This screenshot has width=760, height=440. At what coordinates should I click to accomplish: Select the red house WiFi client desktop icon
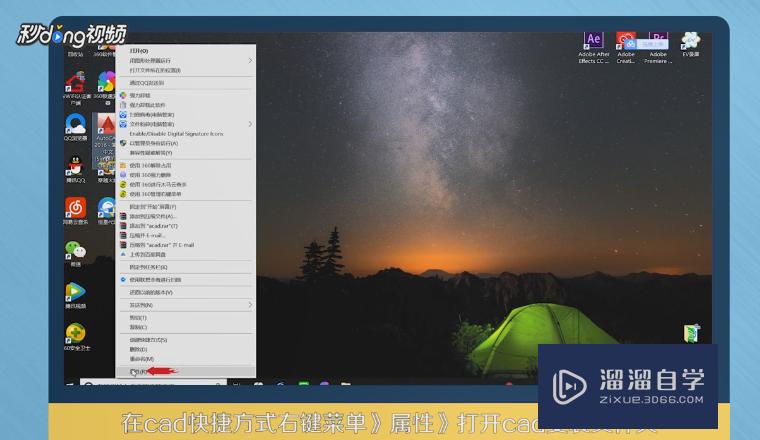[x=76, y=88]
